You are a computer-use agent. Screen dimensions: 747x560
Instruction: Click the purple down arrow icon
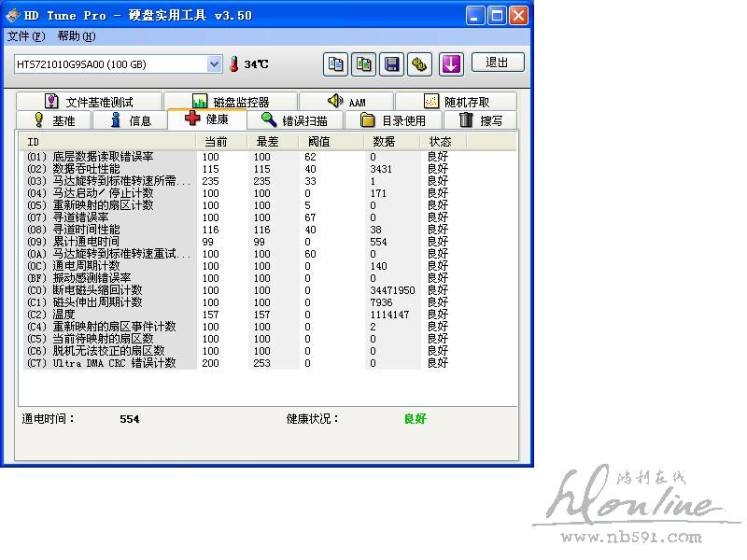(x=451, y=64)
